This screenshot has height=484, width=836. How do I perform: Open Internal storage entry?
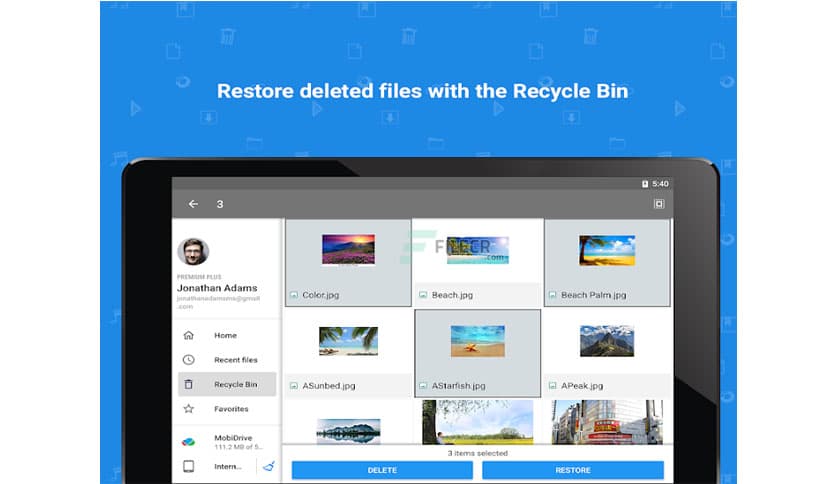216,466
